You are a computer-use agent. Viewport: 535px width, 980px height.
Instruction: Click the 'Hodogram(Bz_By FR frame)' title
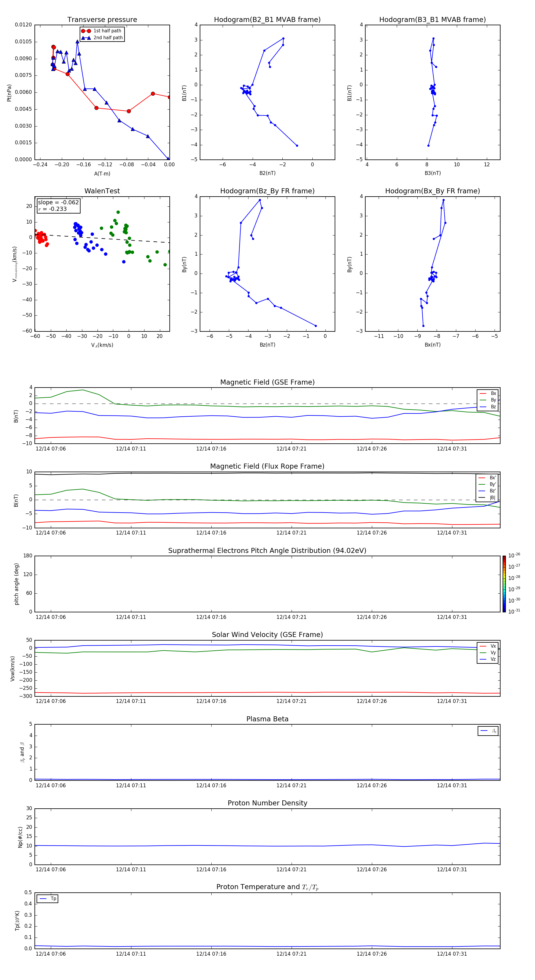coord(267,191)
